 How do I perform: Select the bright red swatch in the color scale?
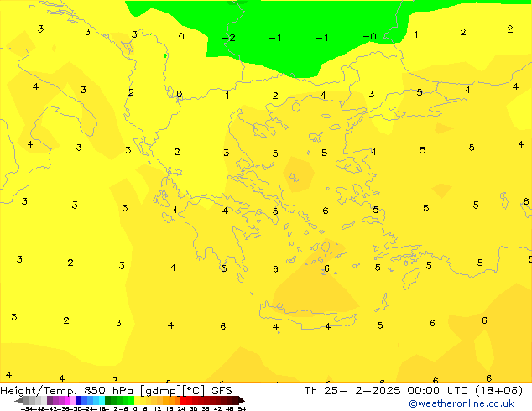click(183, 400)
